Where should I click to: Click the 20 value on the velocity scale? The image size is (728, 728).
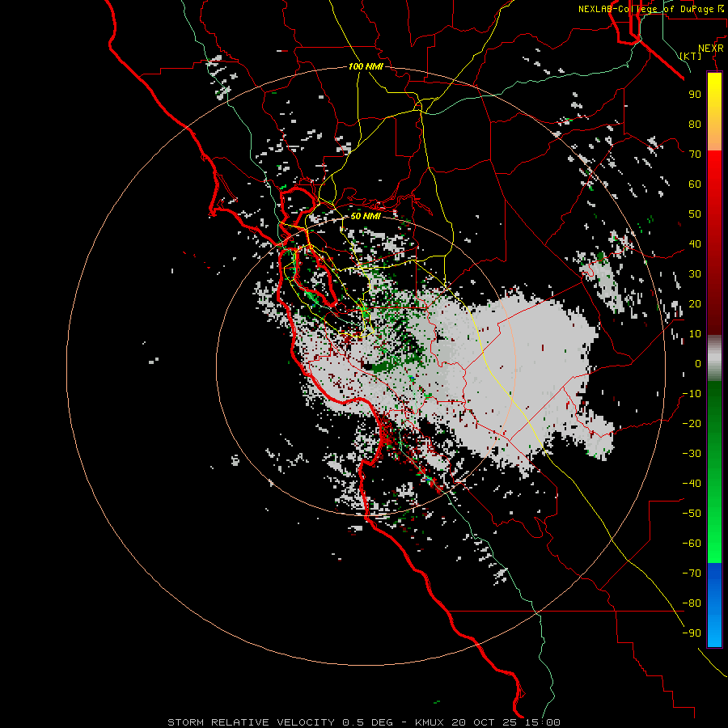click(x=695, y=303)
